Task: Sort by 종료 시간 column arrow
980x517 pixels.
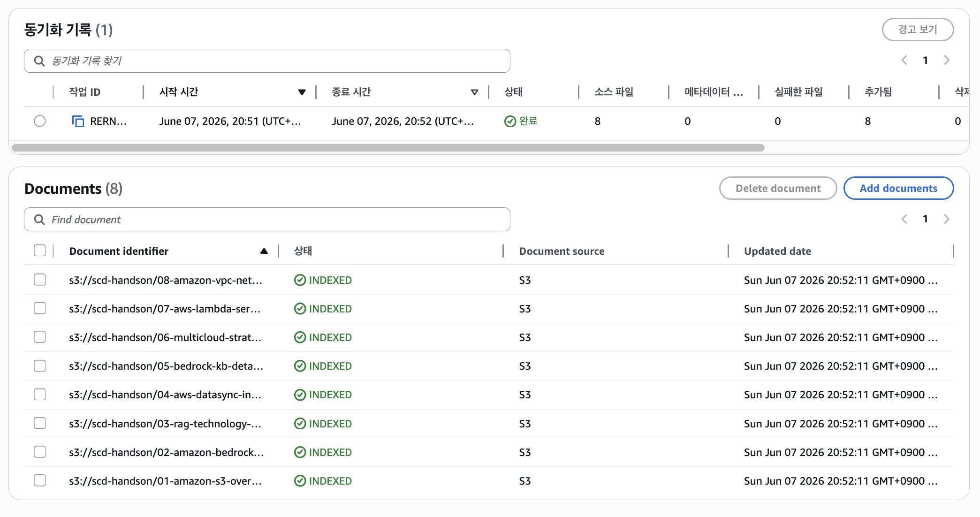Action: [x=475, y=92]
